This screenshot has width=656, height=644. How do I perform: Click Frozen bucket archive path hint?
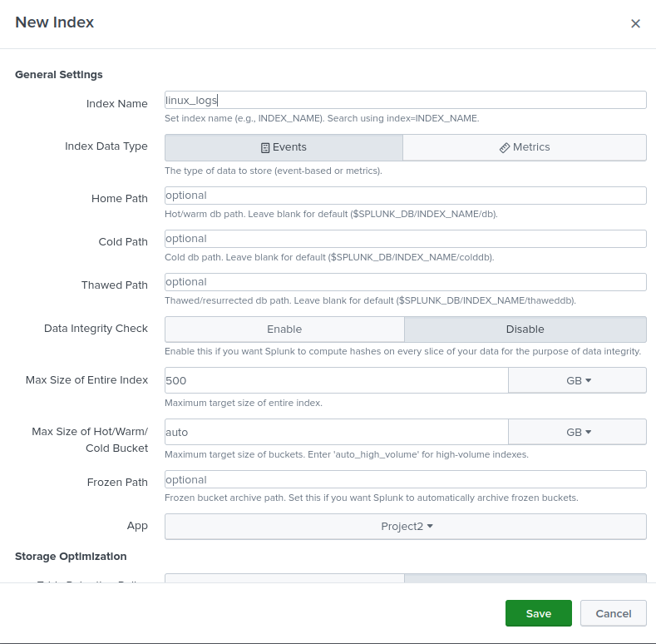371,498
